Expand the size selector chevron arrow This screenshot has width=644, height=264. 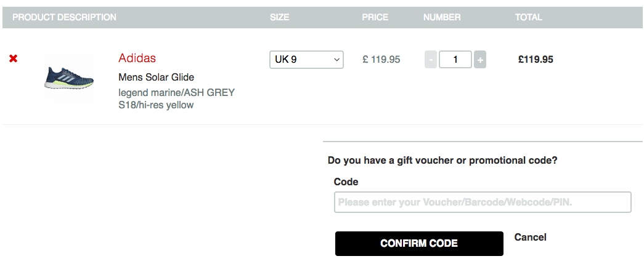(x=336, y=60)
